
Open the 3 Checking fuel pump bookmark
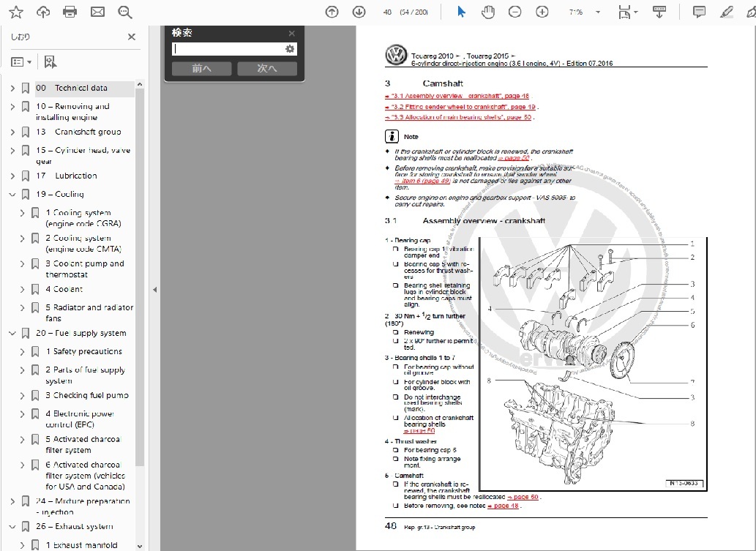pos(87,395)
